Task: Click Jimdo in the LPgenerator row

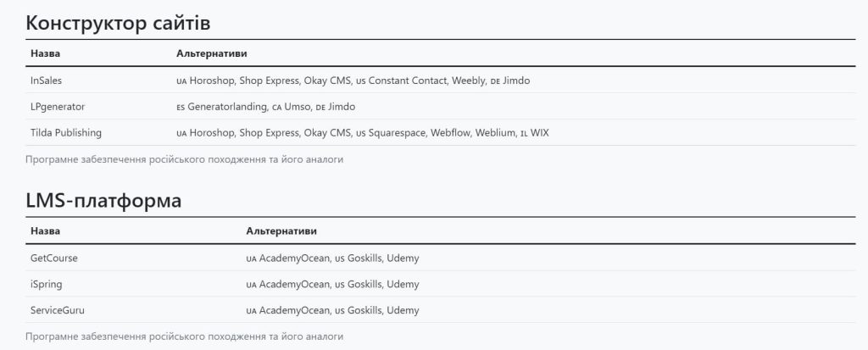Action: [x=342, y=106]
